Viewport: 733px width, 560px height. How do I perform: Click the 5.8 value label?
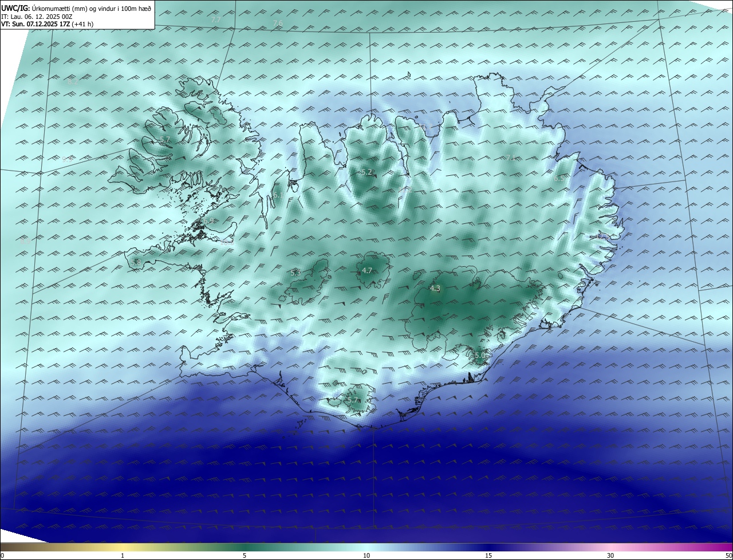[136, 262]
